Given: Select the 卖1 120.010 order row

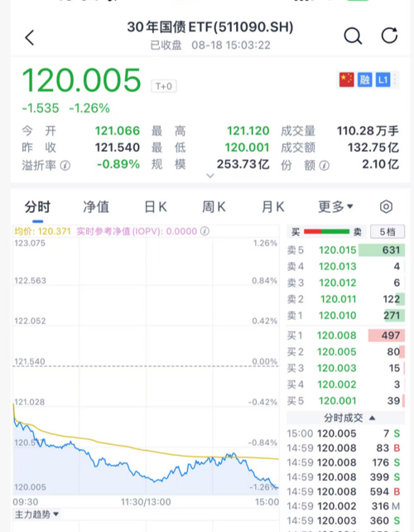Looking at the screenshot, I should coord(345,316).
